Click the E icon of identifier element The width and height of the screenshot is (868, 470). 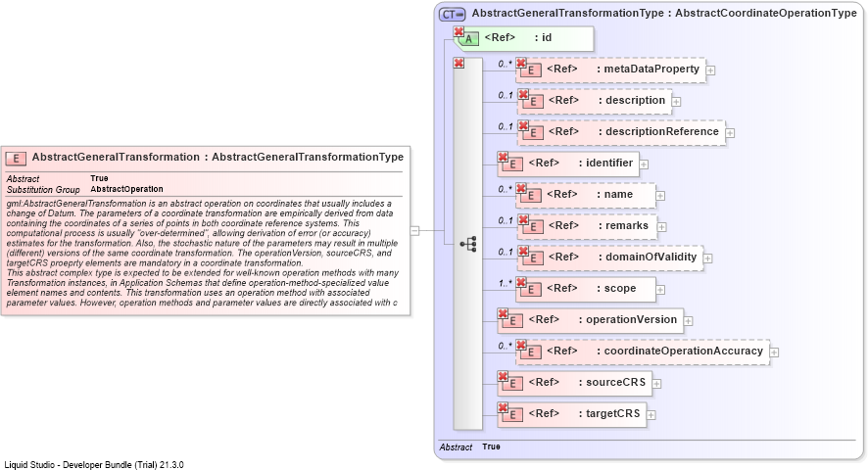pyautogui.click(x=513, y=164)
